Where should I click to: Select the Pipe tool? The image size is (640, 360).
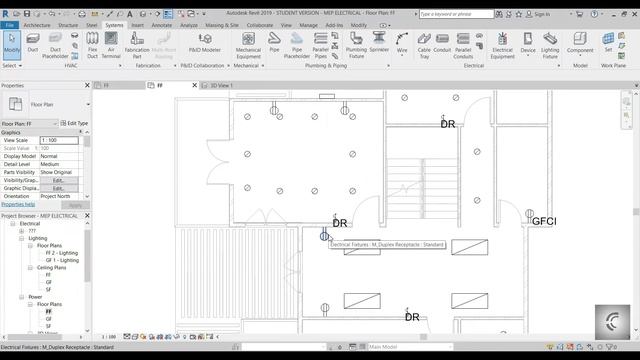[x=274, y=43]
